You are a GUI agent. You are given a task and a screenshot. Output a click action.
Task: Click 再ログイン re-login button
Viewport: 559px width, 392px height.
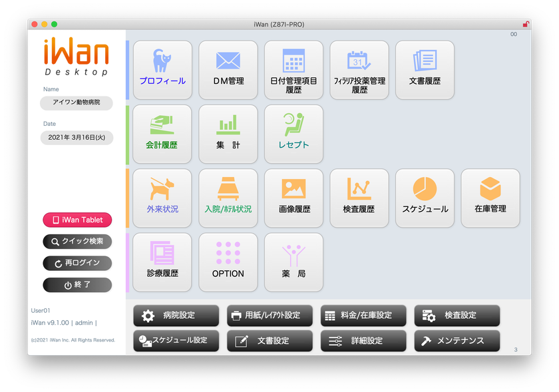tap(77, 264)
